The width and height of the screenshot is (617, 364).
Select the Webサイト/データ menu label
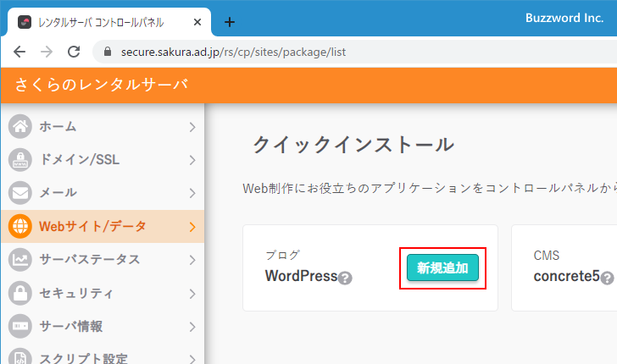pyautogui.click(x=92, y=226)
